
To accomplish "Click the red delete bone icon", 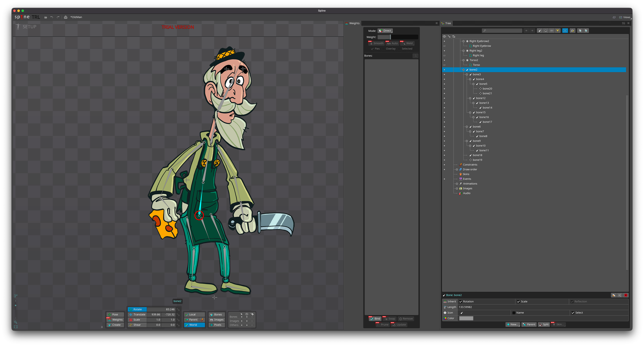I will (x=626, y=295).
